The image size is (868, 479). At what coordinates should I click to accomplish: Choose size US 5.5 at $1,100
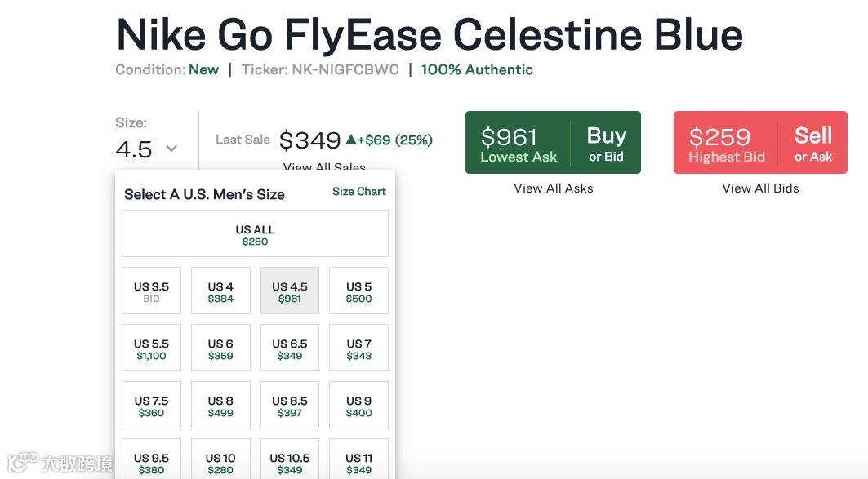pos(151,348)
